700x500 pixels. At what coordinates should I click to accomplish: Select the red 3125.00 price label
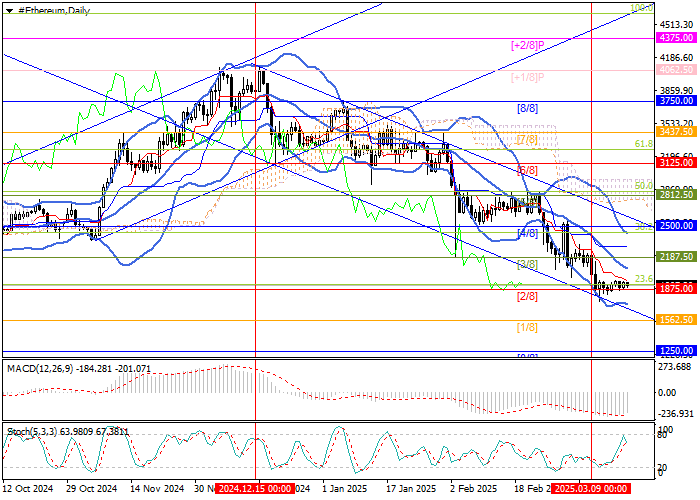tap(677, 162)
